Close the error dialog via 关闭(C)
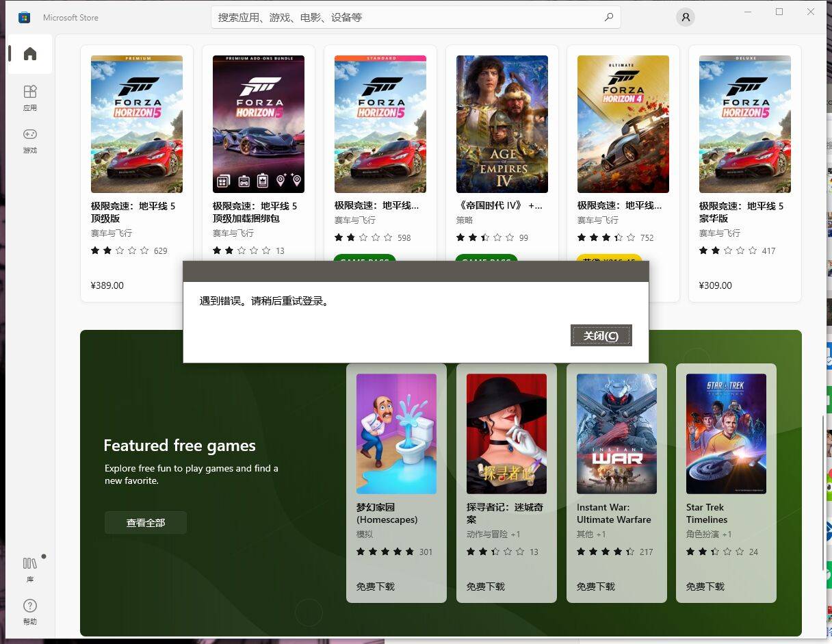The image size is (832, 644). (600, 335)
